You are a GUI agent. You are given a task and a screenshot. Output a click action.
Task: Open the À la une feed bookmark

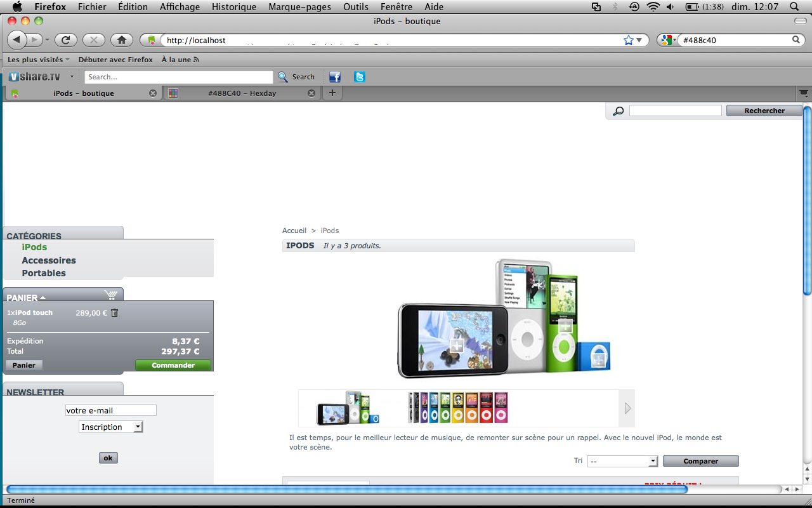(180, 60)
